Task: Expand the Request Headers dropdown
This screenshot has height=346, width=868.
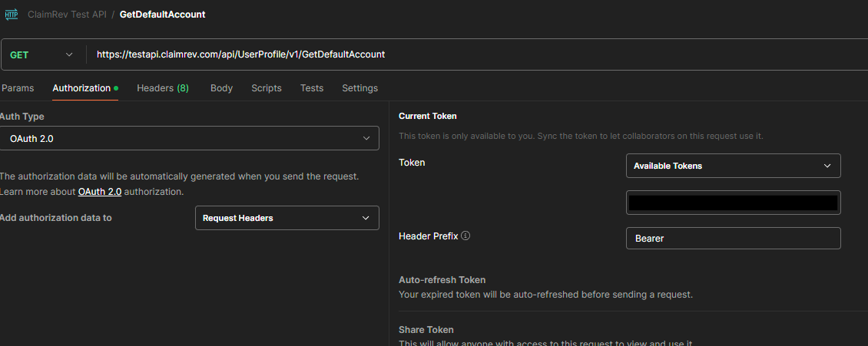Action: click(287, 218)
